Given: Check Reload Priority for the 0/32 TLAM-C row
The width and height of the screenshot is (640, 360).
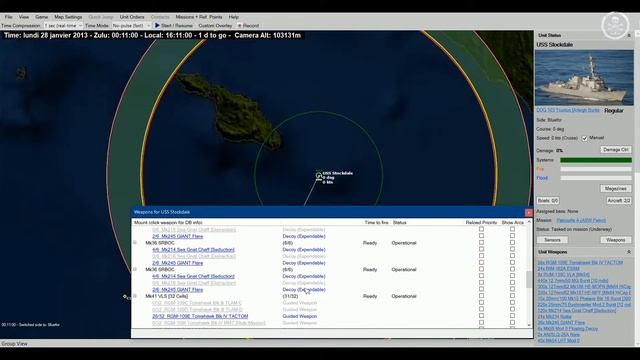Looking at the screenshot, I should tap(481, 303).
